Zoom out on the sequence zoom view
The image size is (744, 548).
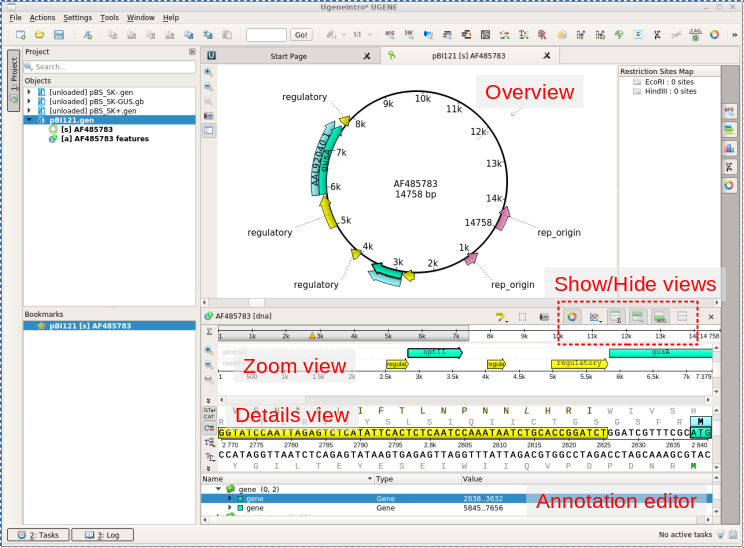tap(209, 364)
